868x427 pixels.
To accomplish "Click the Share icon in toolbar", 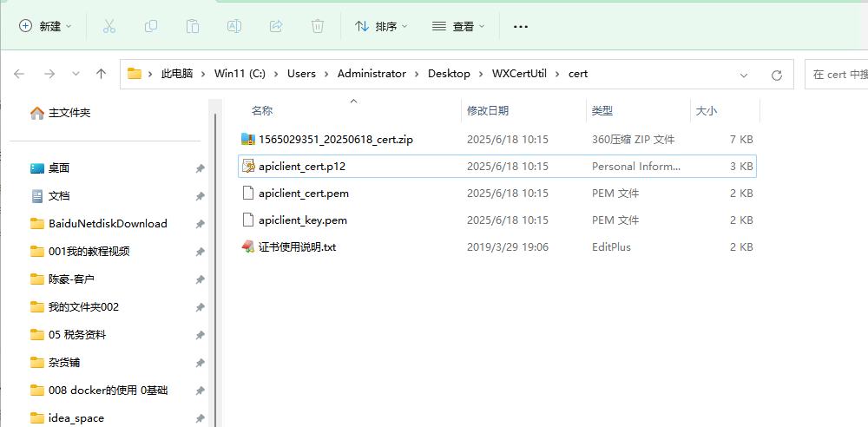I will click(x=276, y=26).
